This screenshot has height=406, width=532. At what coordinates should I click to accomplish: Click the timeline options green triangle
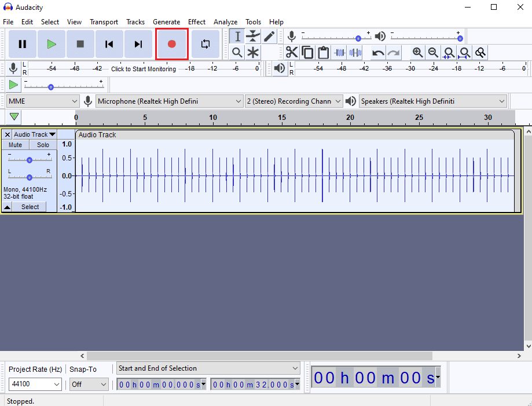14,117
